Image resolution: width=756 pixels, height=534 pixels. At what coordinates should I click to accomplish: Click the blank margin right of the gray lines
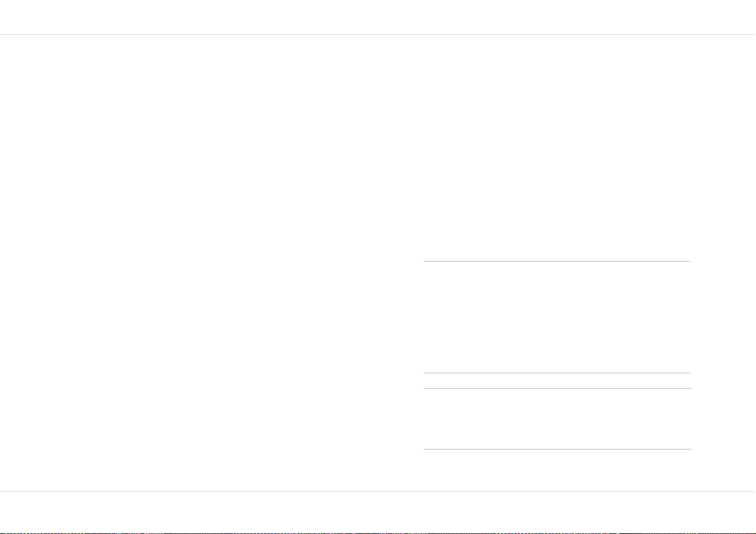point(723,263)
